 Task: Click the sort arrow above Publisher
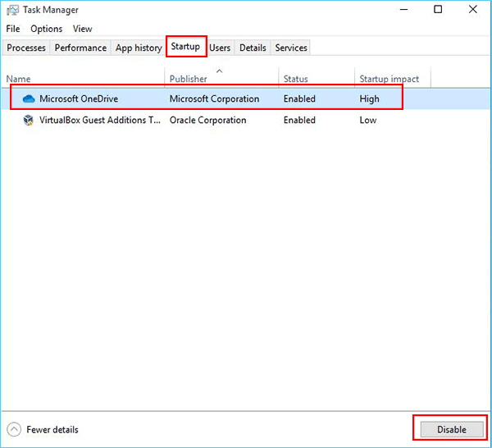[x=219, y=71]
